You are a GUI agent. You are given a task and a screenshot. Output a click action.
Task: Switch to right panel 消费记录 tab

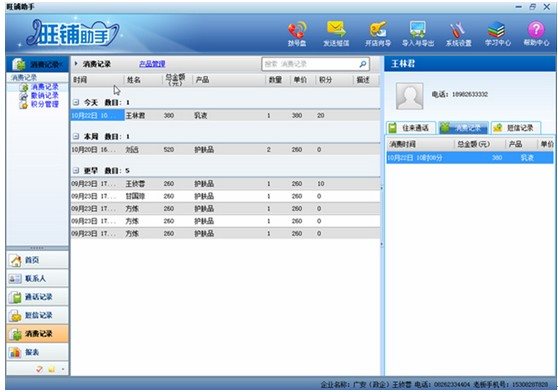point(463,128)
